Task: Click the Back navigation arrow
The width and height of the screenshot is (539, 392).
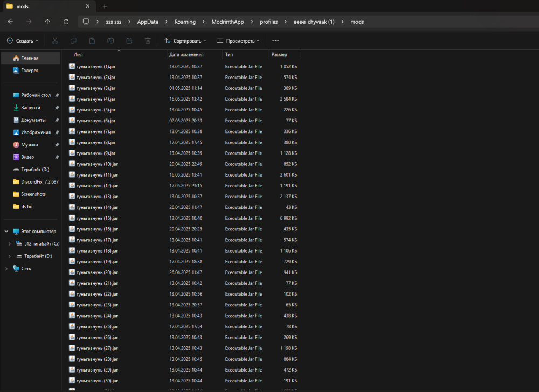Action: 10,22
